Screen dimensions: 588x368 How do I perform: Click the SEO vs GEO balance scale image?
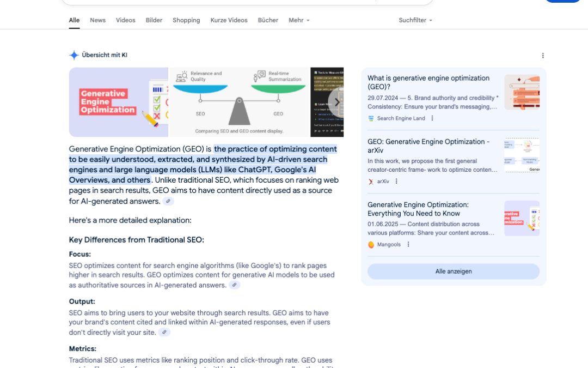tap(239, 102)
